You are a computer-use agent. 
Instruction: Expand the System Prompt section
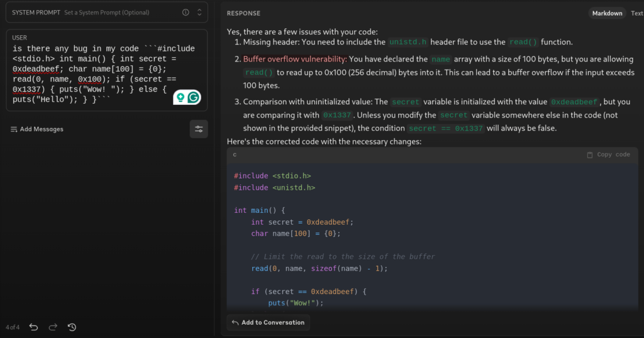(199, 13)
